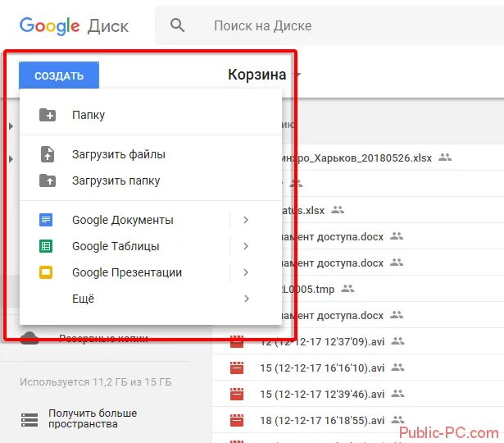This screenshot has height=443, width=504.
Task: Click the blue Google Docs icon
Action: point(46,220)
